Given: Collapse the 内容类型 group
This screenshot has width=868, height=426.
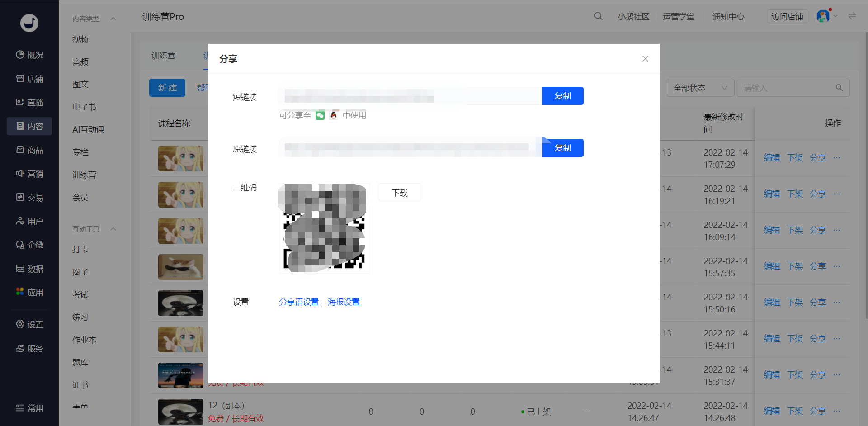Looking at the screenshot, I should click(113, 19).
